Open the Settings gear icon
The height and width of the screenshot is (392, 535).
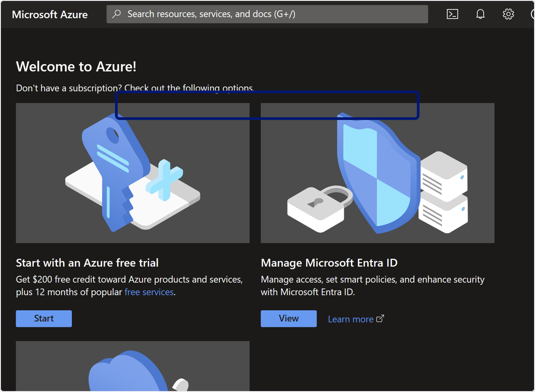[x=508, y=14]
